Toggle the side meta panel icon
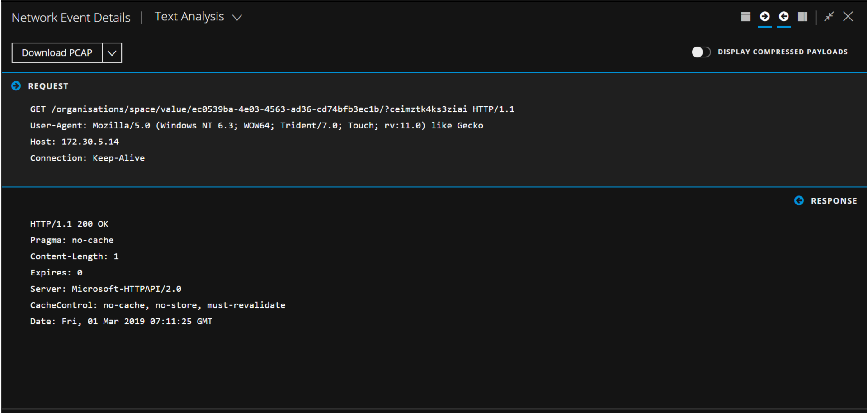The height and width of the screenshot is (413, 868). click(802, 17)
